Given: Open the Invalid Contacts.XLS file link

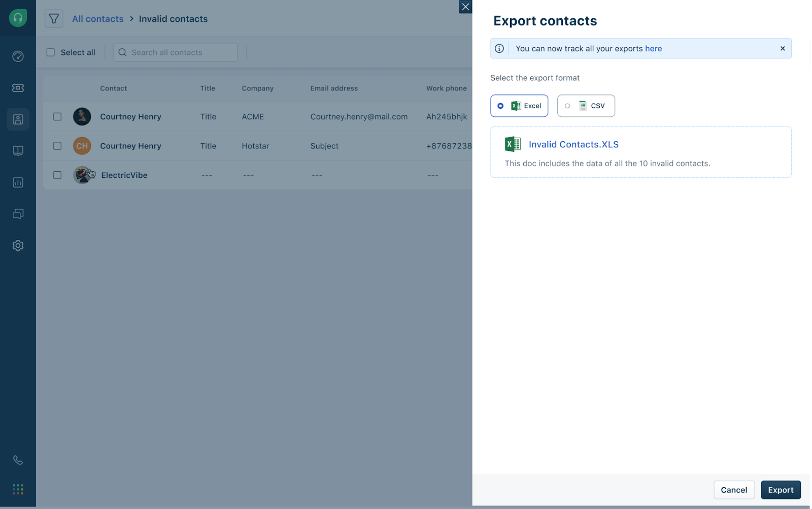Looking at the screenshot, I should [573, 144].
